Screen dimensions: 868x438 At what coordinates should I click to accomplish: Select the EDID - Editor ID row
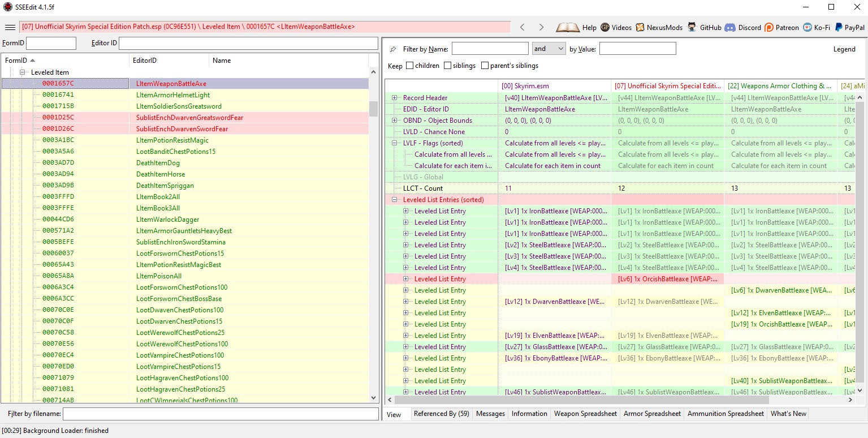click(x=620, y=109)
